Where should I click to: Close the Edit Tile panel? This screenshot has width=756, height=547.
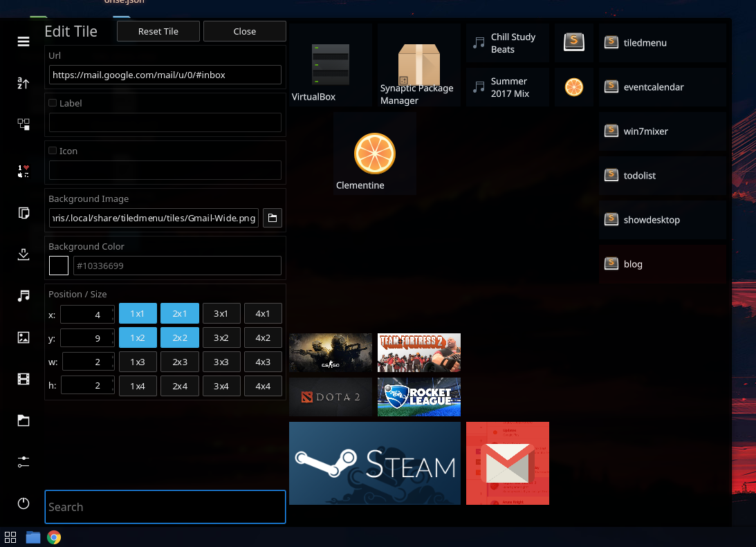(244, 31)
